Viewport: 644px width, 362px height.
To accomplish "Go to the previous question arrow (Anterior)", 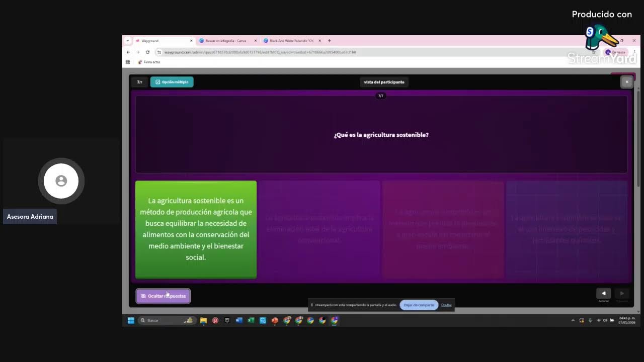I will [x=604, y=294].
